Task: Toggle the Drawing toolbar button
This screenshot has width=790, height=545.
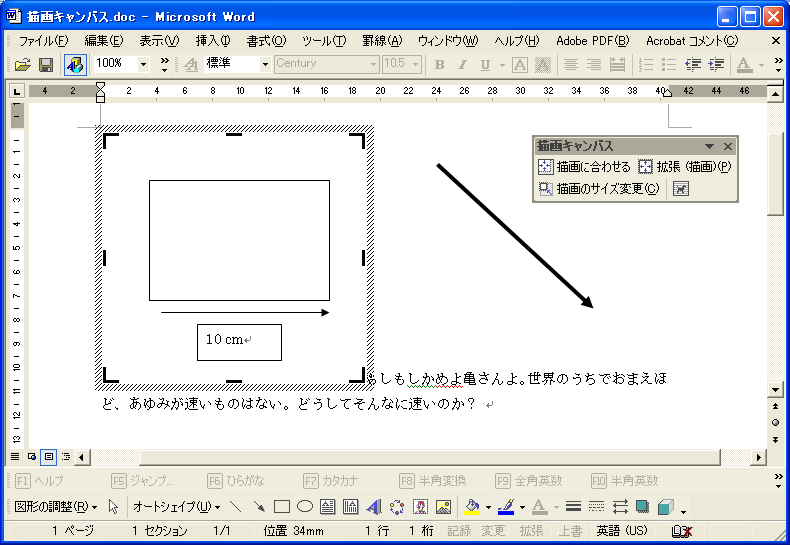Action: point(75,64)
